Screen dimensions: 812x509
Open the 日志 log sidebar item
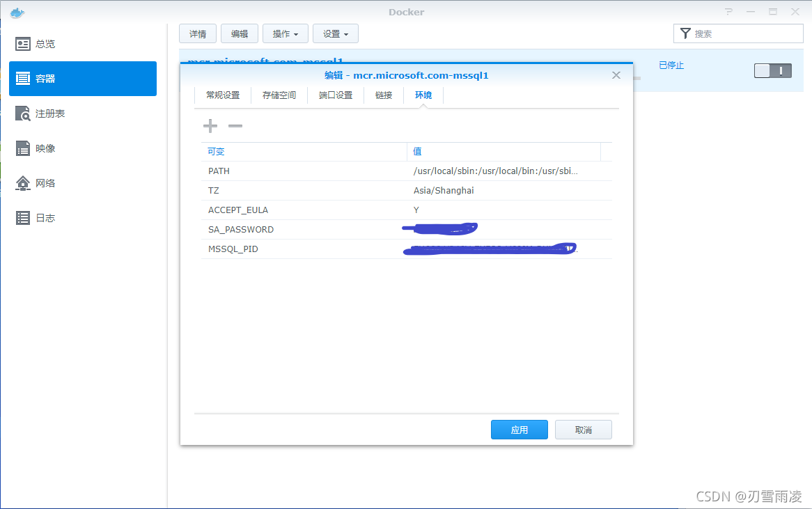click(x=83, y=218)
